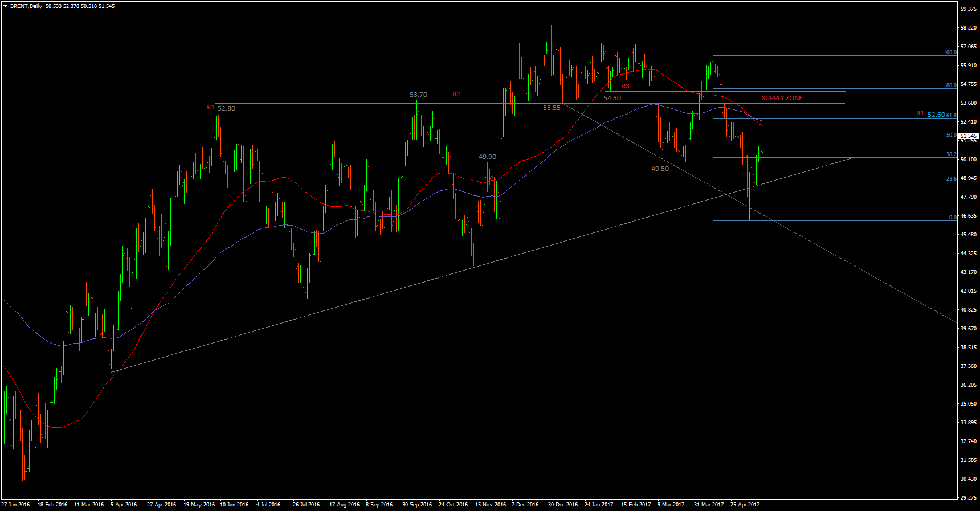Viewport: 980px width, 511px height.
Task: Click the BRENT,Daily chart title text
Action: (x=26, y=6)
